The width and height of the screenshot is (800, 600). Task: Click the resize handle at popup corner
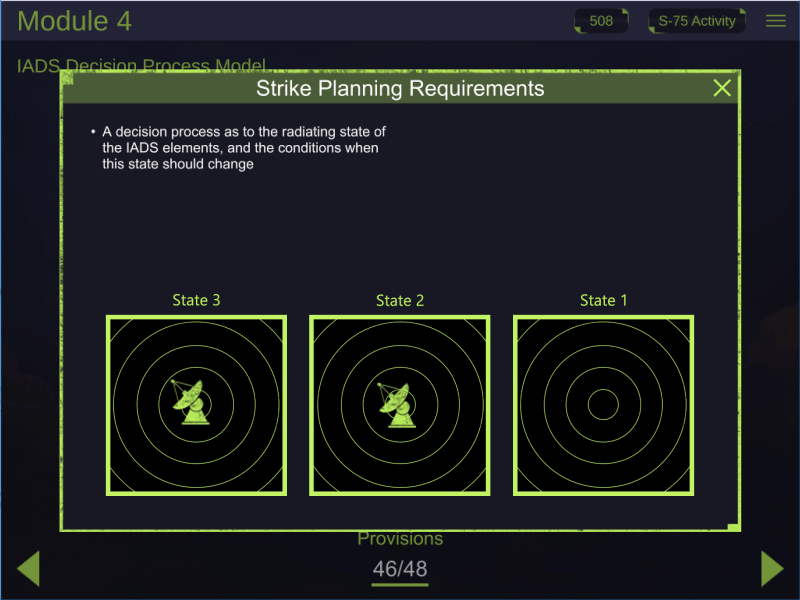pos(733,527)
